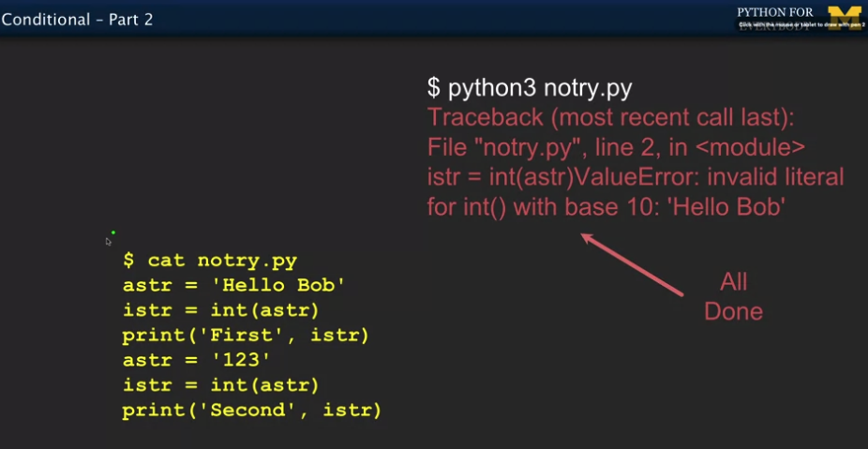Select the '$ python3 notry.py' command line
868x449 pixels.
[x=530, y=89]
